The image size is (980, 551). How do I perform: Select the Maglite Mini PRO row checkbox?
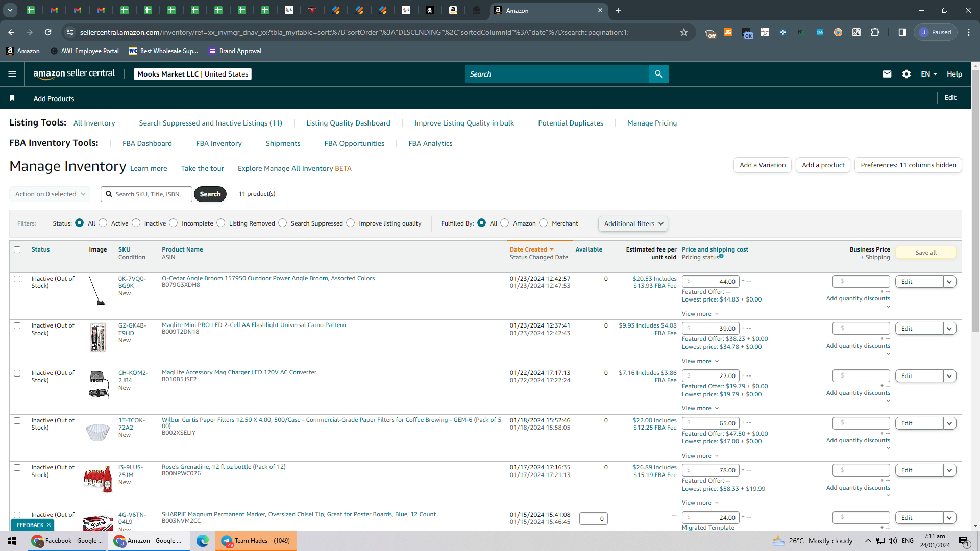(x=17, y=325)
